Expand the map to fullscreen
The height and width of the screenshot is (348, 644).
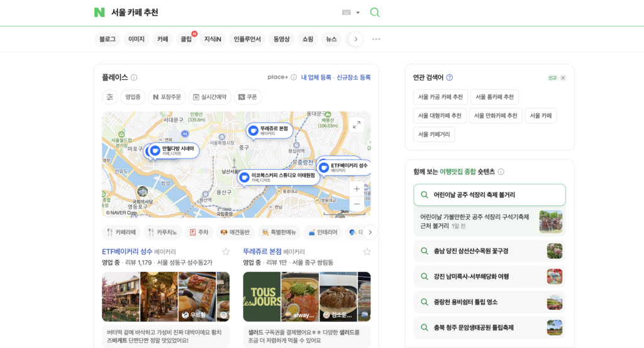point(357,125)
